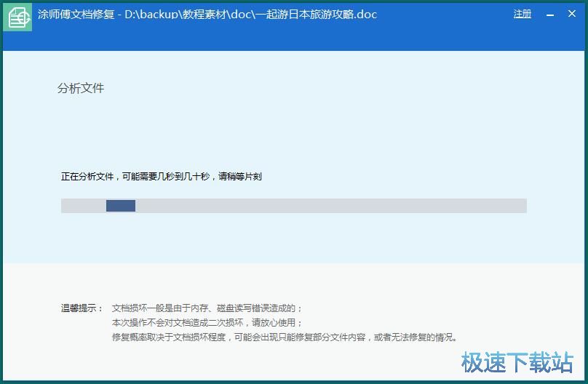588x384 pixels.
Task: Click the document repair app logo icon
Action: point(17,17)
